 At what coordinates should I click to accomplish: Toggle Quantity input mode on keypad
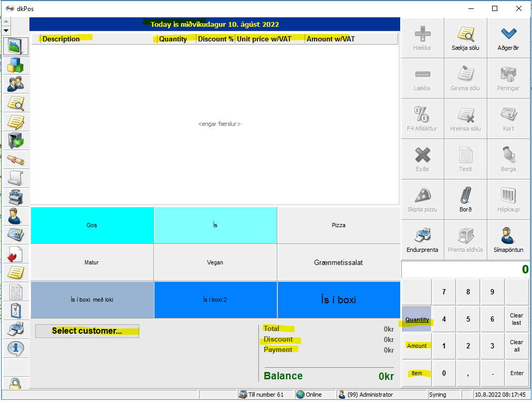click(x=417, y=320)
